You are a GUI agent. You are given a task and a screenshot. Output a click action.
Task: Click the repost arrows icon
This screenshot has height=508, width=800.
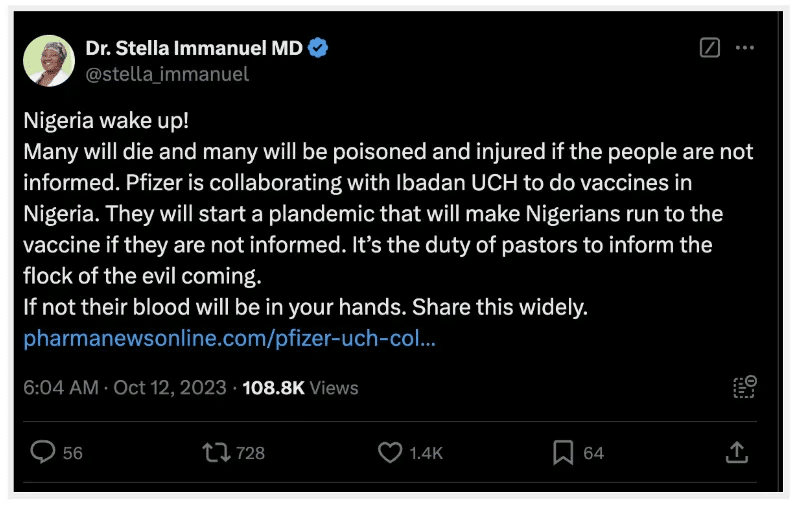pos(215,453)
